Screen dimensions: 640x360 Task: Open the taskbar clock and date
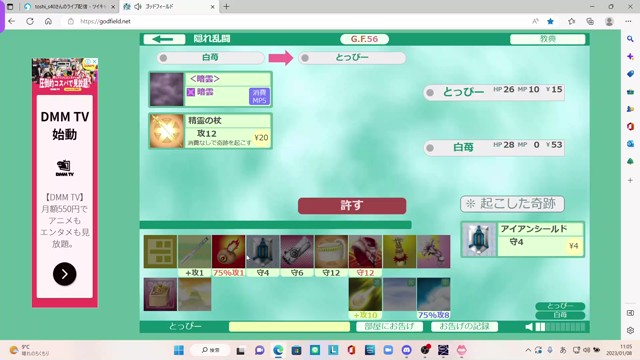pos(620,350)
